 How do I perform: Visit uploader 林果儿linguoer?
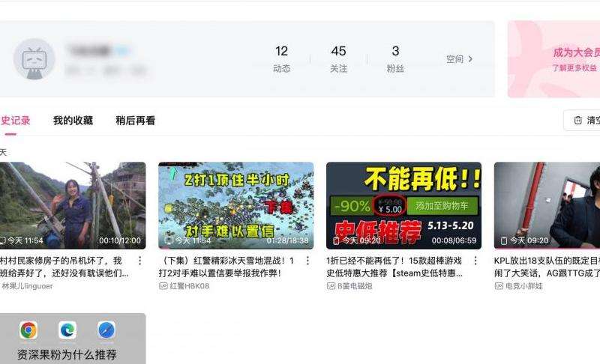tap(28, 286)
